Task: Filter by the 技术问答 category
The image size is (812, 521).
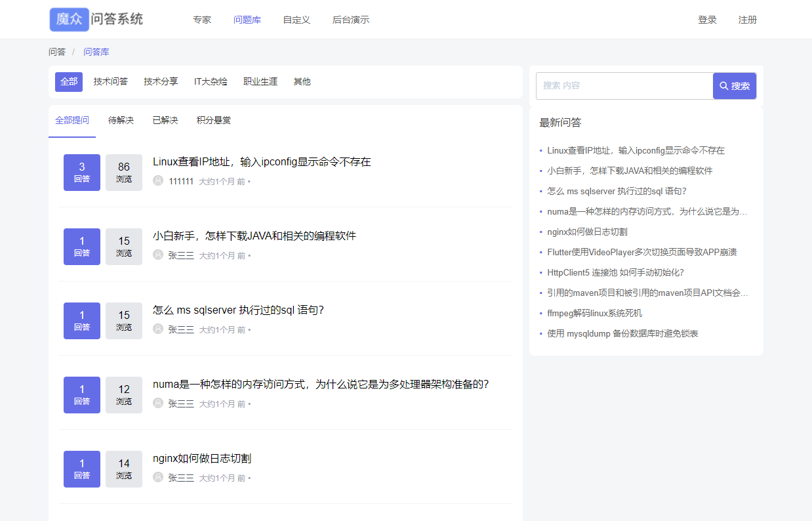Action: point(111,82)
